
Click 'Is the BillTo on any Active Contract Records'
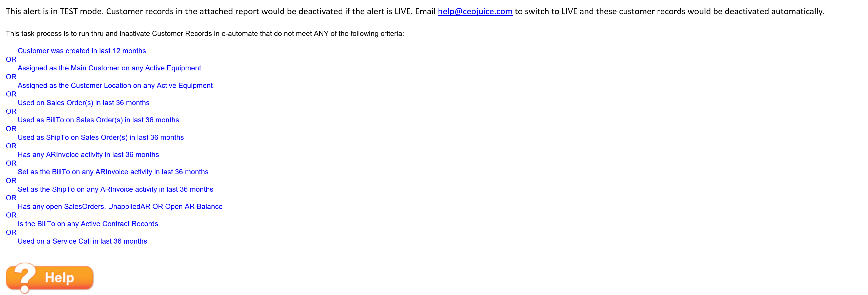click(x=88, y=224)
